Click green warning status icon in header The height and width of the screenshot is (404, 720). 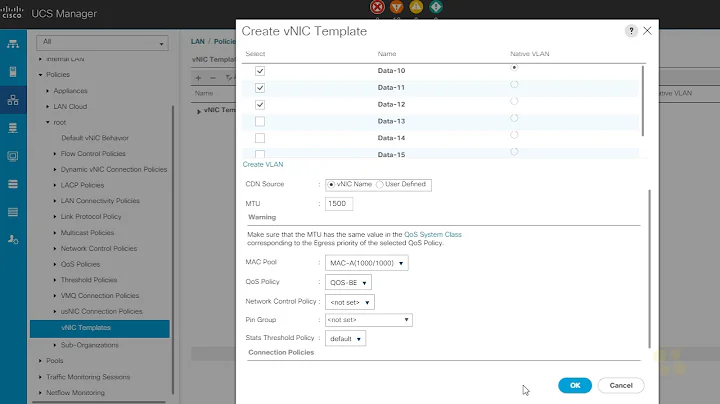436,7
